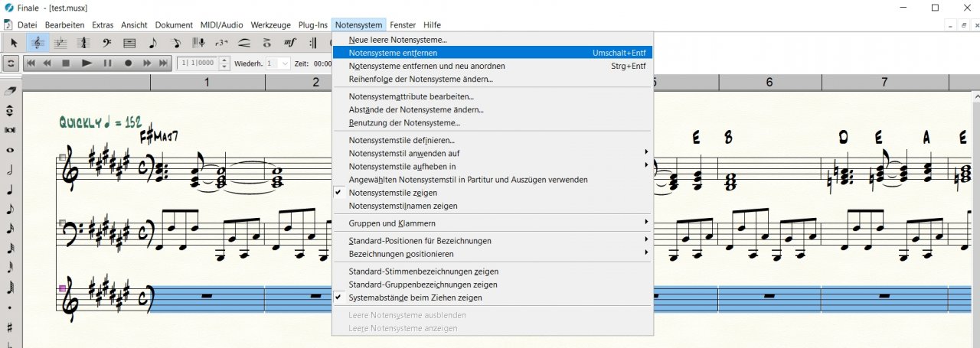Select the arrow Selection tool

point(14,43)
